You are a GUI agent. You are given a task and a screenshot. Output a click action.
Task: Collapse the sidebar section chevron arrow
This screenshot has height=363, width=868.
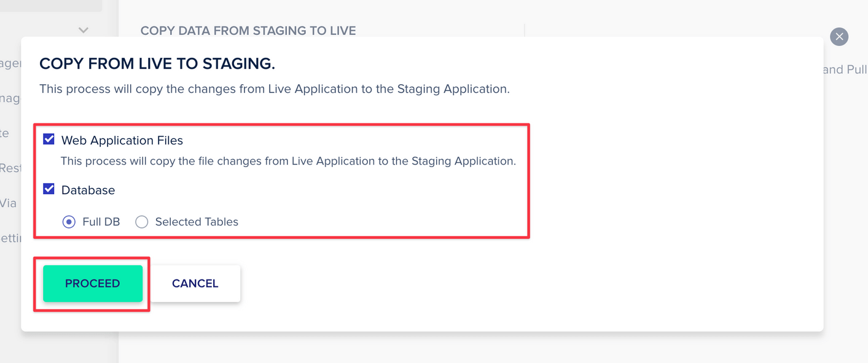point(84,30)
